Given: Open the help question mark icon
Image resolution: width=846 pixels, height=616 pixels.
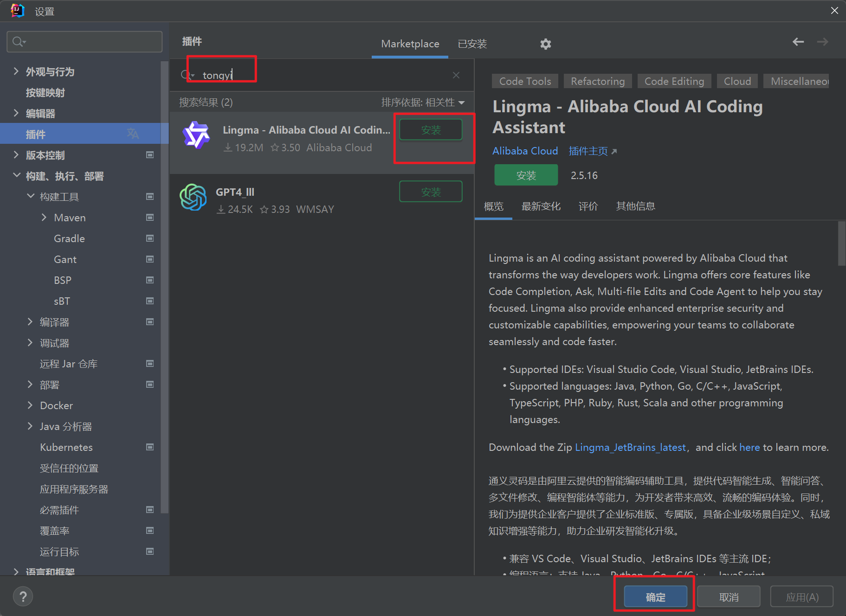Looking at the screenshot, I should pos(23,597).
